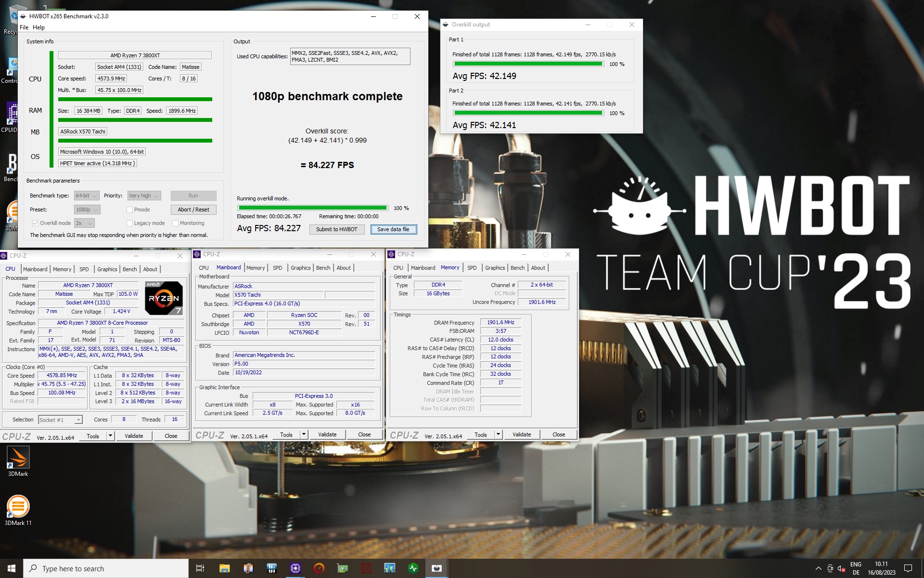Click BIOS Version P5.00 field

304,364
